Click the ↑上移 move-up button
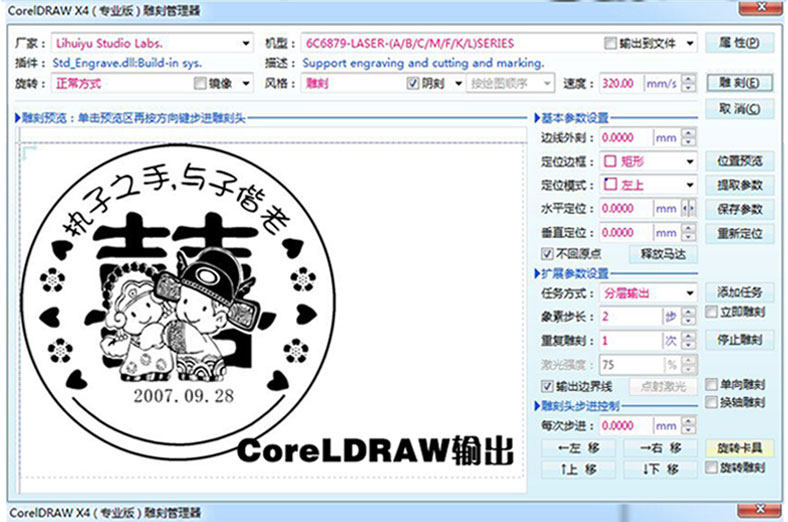788x522 pixels. pyautogui.click(x=578, y=470)
